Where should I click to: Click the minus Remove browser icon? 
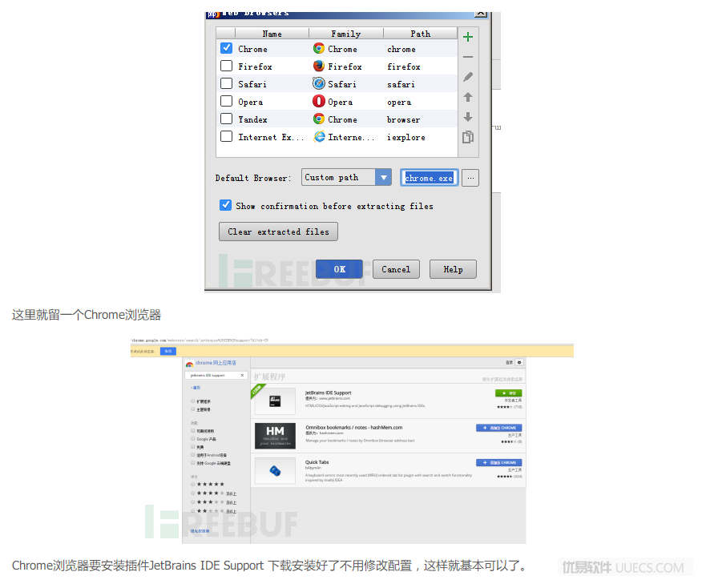pos(468,57)
